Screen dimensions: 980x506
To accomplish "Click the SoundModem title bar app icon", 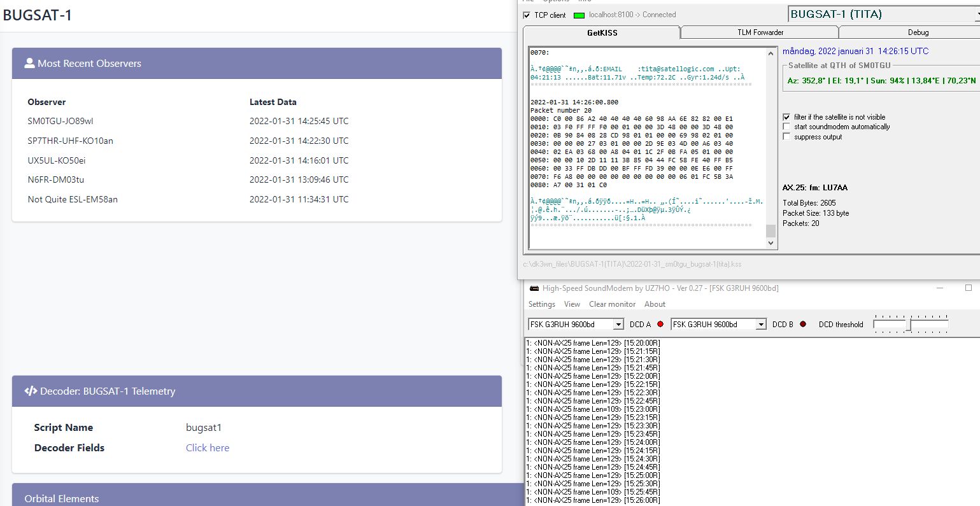I will click(x=534, y=288).
